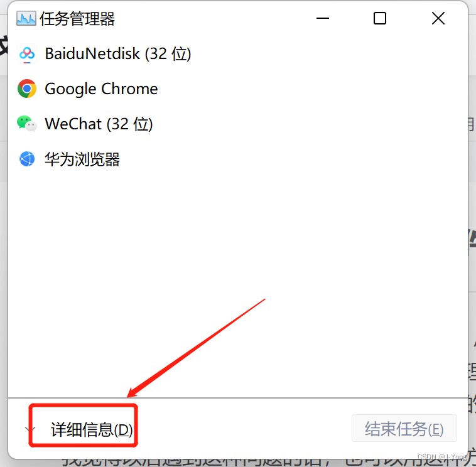
Task: Close the 任务管理器 window
Action: point(438,18)
